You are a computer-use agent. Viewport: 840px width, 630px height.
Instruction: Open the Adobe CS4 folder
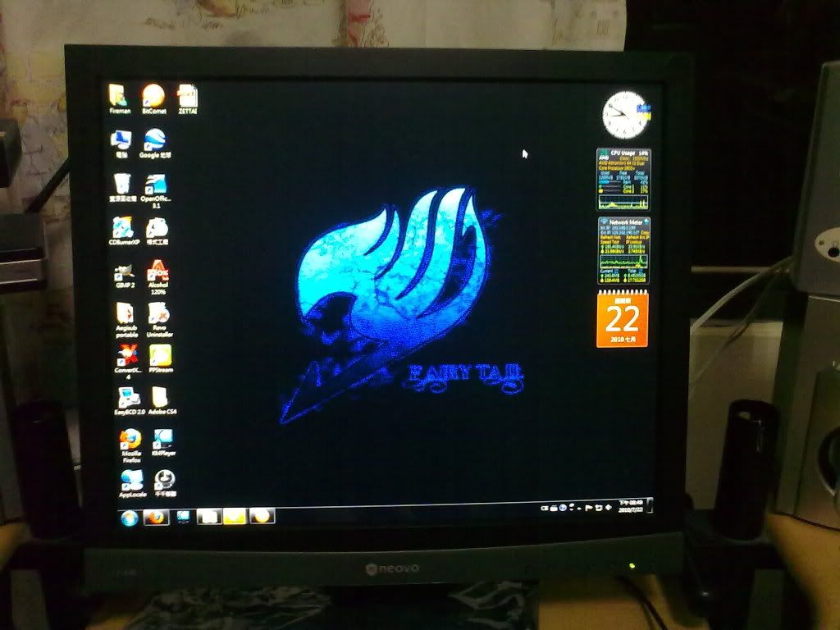click(162, 401)
